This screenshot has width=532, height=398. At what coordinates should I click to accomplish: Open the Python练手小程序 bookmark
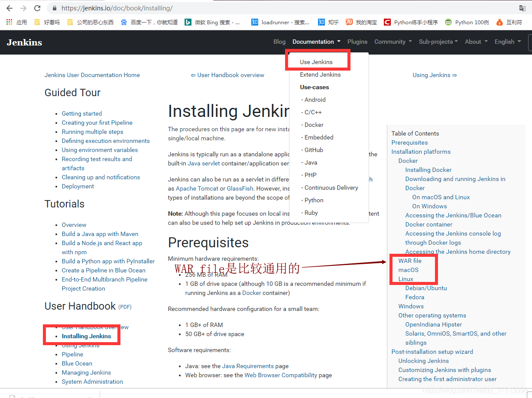pos(410,22)
